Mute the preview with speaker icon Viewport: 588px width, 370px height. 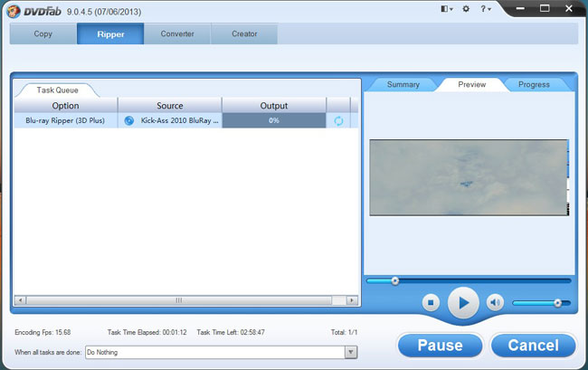495,302
